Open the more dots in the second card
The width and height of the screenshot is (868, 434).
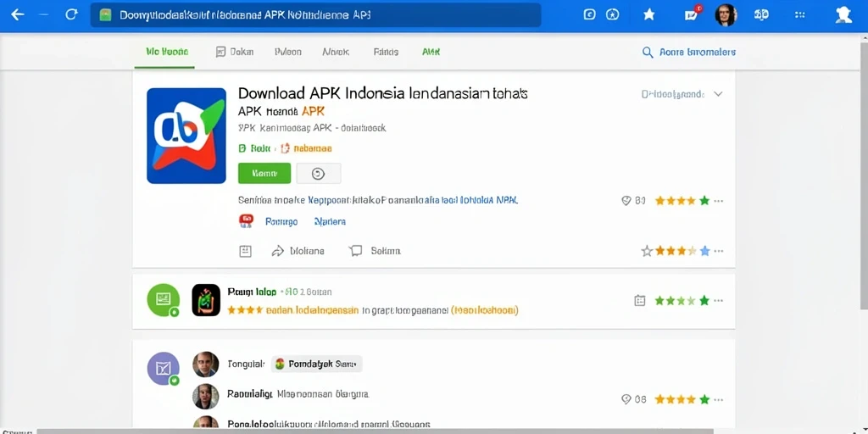point(719,301)
